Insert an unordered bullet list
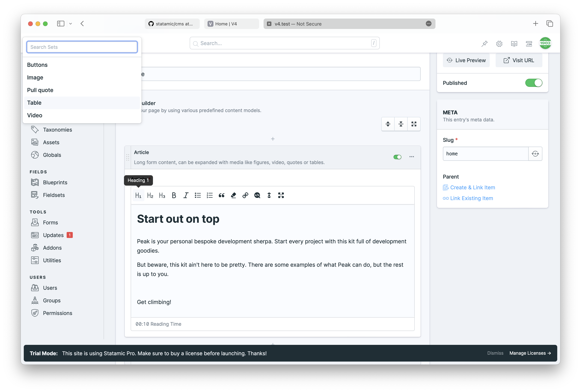Screen dimensions: 581x392 [x=198, y=195]
